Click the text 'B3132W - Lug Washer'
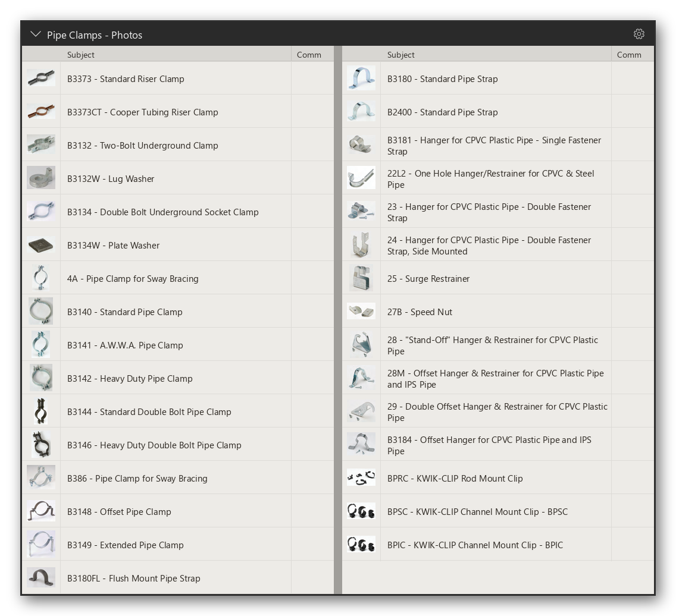676x616 pixels. coord(111,179)
